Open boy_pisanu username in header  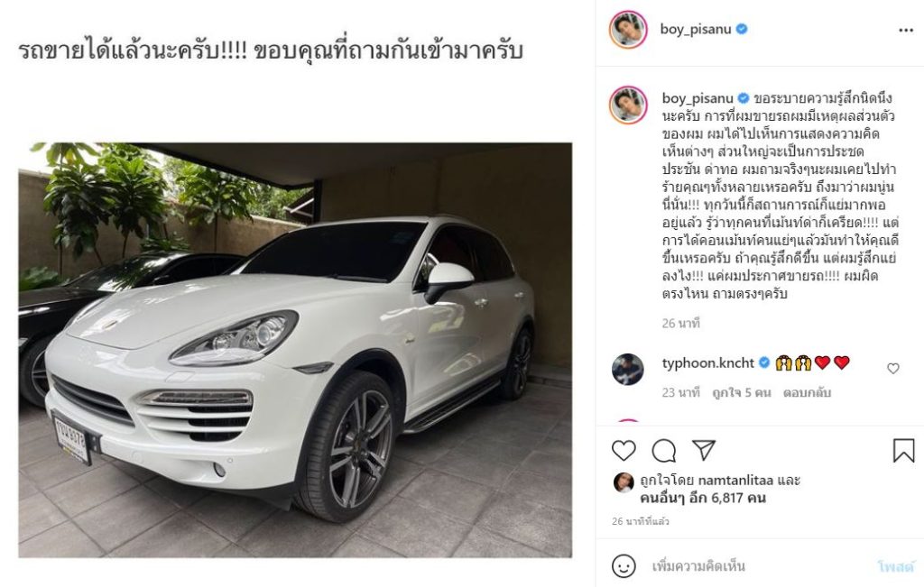[x=696, y=29]
